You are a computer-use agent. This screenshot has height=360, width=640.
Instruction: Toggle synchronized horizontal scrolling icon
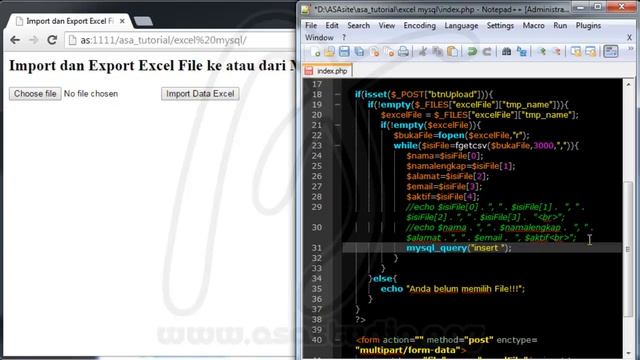(x=591, y=51)
